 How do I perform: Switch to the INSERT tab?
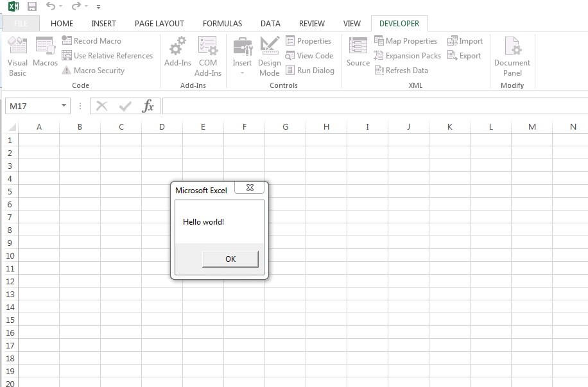point(103,23)
